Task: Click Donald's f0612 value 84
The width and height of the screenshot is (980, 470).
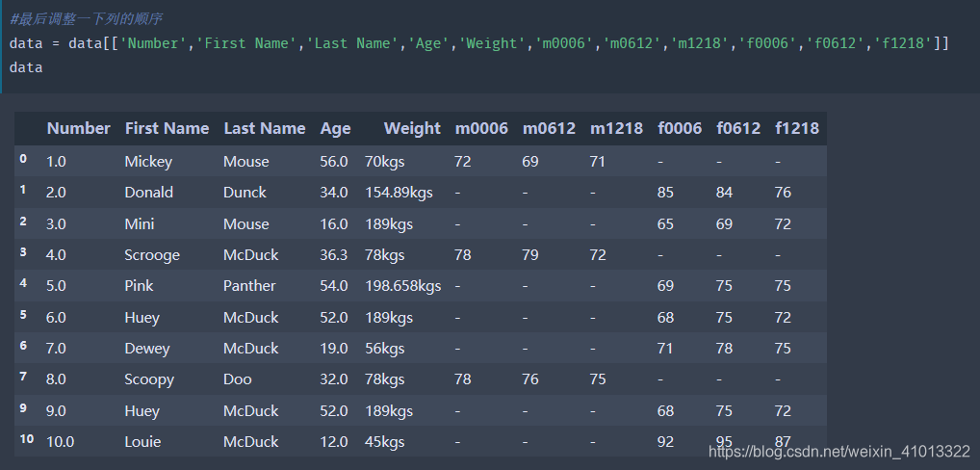Action: click(x=724, y=193)
